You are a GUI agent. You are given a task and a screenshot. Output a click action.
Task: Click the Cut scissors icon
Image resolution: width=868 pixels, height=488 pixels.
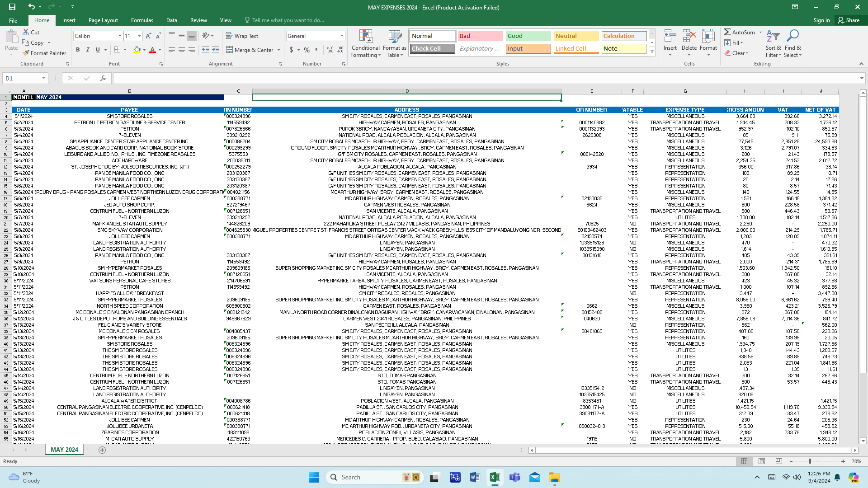pos(26,32)
